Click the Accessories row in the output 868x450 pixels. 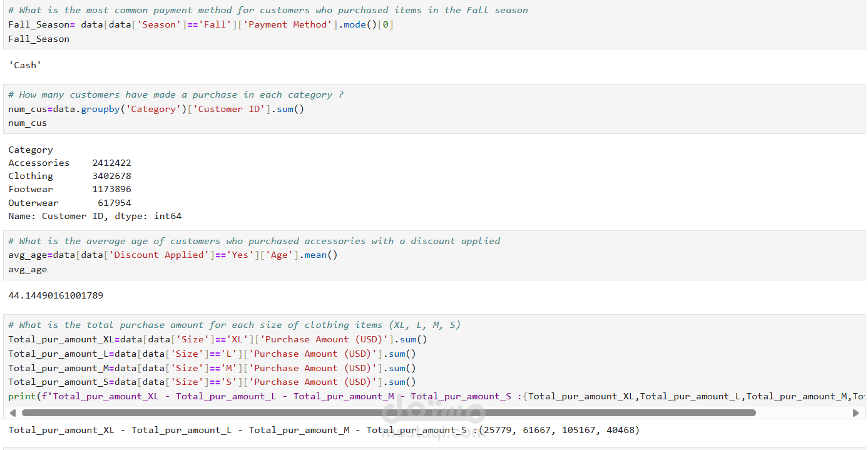[69, 163]
